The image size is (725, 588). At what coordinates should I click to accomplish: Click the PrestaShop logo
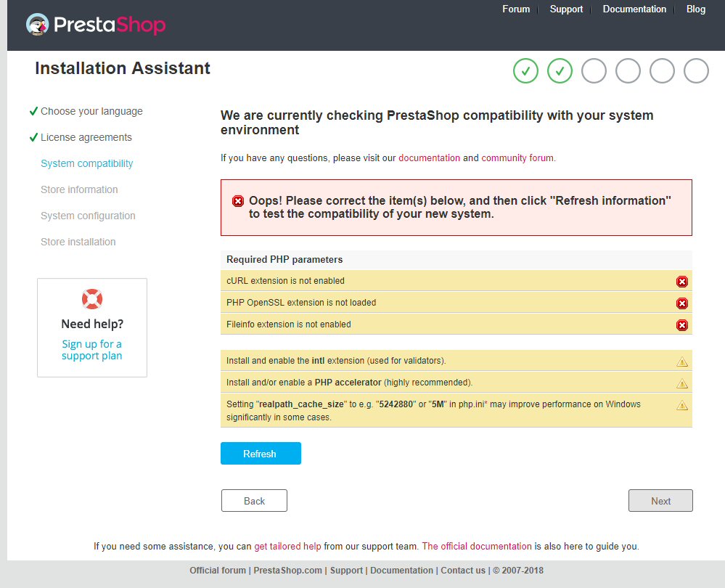click(x=97, y=25)
